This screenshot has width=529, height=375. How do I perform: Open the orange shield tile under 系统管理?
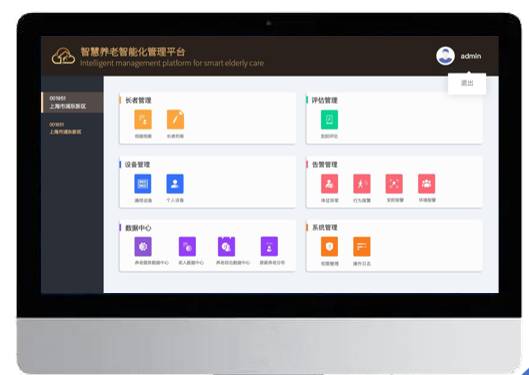tap(329, 247)
